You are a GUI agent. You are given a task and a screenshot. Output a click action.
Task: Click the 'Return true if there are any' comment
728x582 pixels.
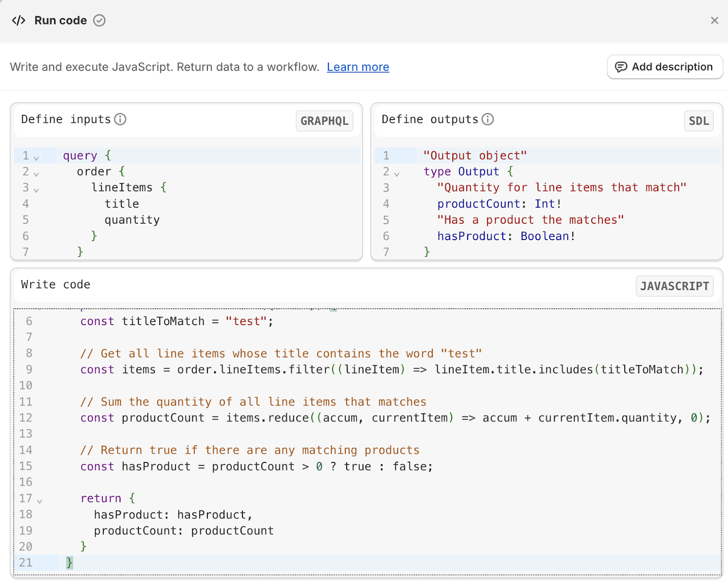tap(250, 450)
